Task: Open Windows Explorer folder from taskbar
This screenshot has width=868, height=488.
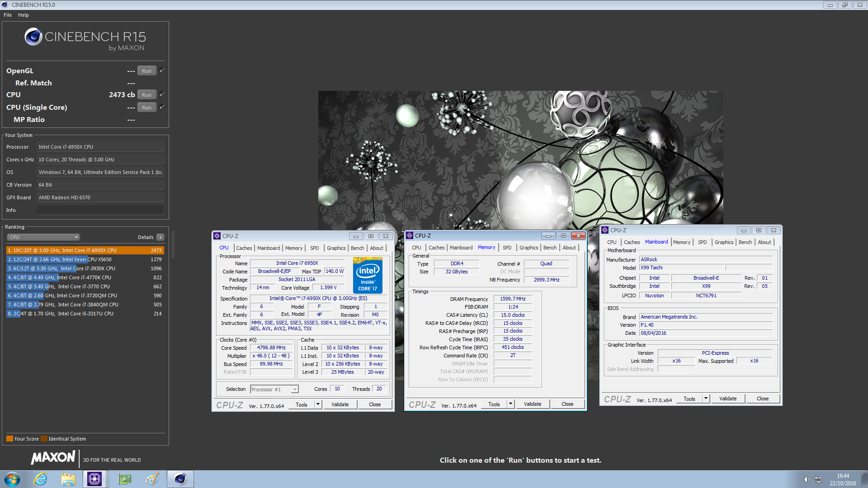Action: pyautogui.click(x=68, y=479)
